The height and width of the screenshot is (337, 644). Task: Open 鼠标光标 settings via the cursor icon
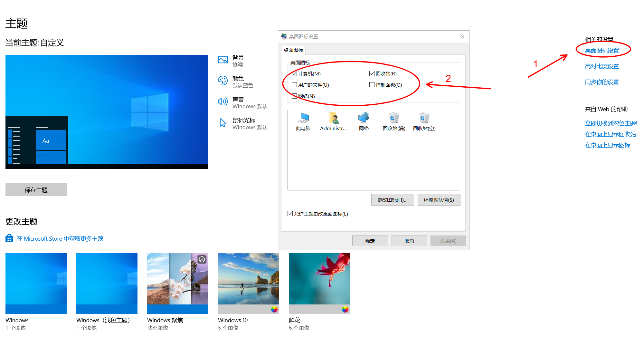click(x=223, y=123)
